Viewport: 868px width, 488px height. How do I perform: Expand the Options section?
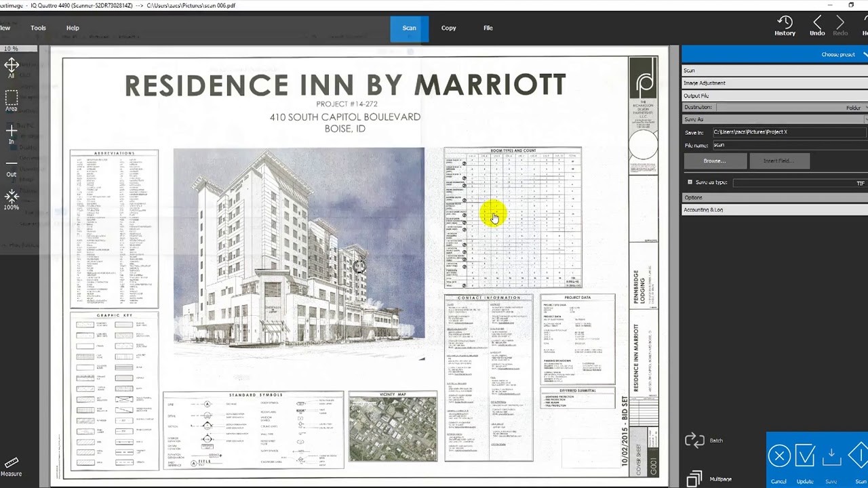coord(774,197)
